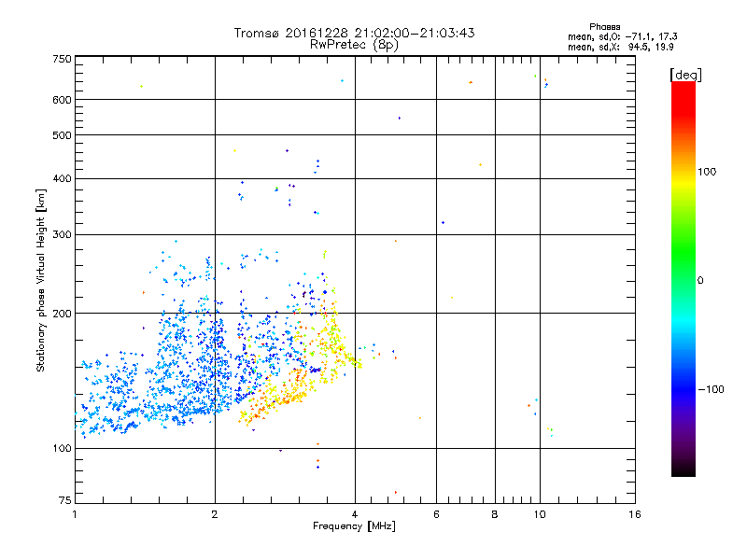Click the y-axis tick label '300'
The width and height of the screenshot is (747, 560).
click(62, 234)
